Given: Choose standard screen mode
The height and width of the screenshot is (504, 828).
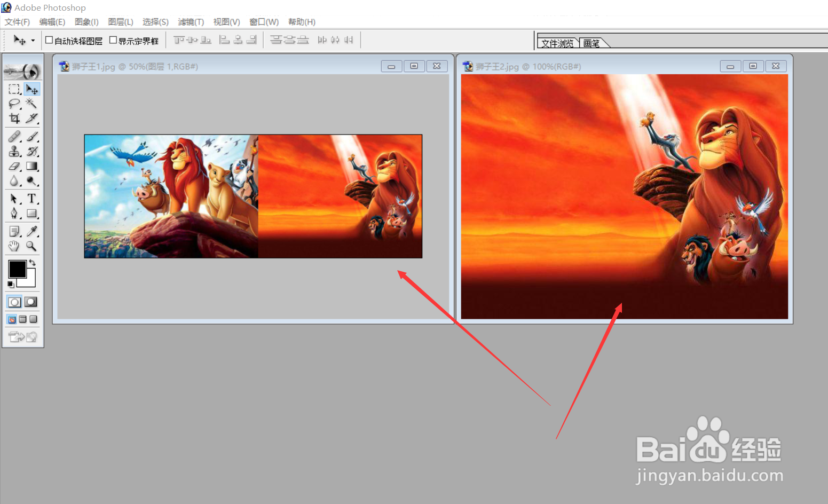Looking at the screenshot, I should pos(12,319).
